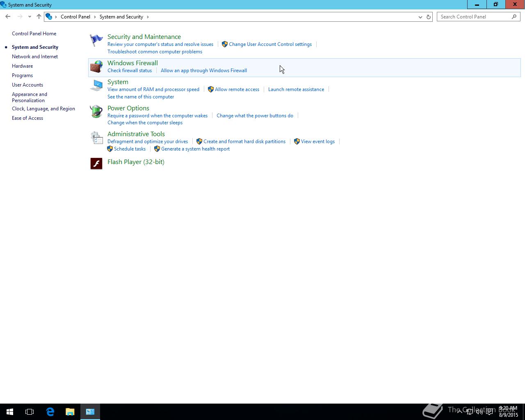Change what the power buttons do
Screen dimensions: 525x420
[x=255, y=116]
